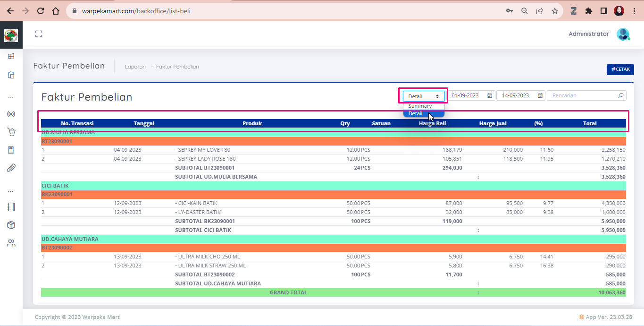Bookmark this page with the star icon
The width and height of the screenshot is (644, 326).
click(x=555, y=11)
